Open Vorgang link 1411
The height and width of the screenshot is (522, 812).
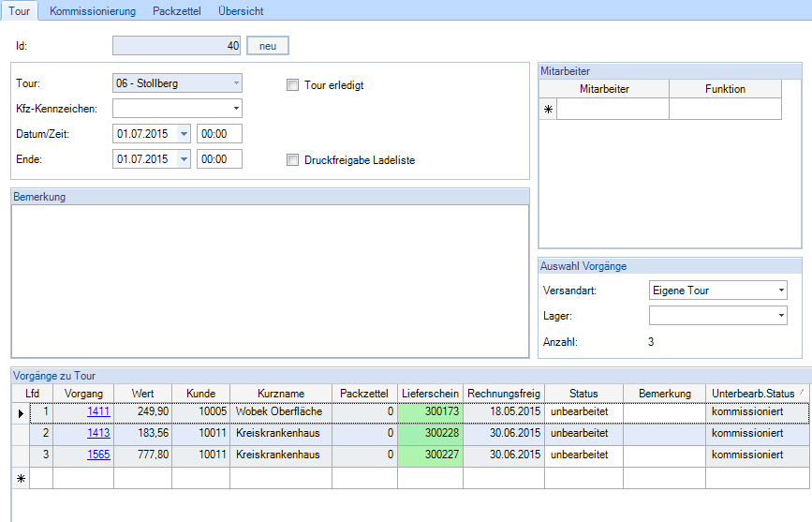(98, 411)
